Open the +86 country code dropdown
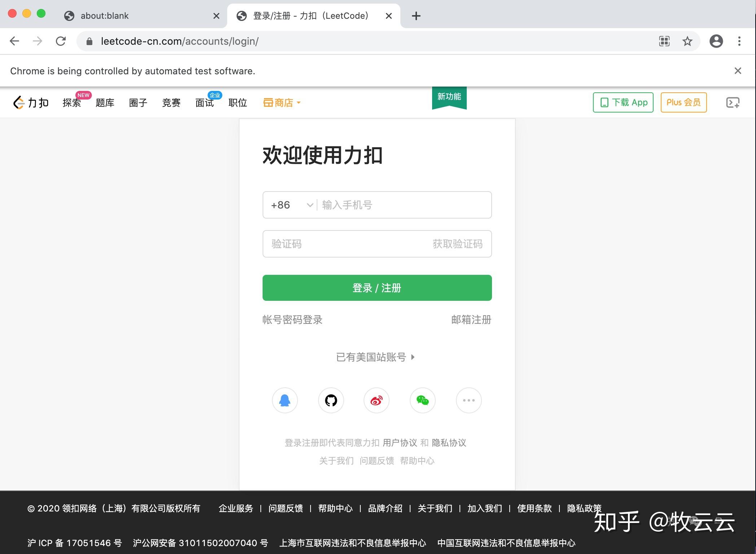756x554 pixels. point(290,205)
